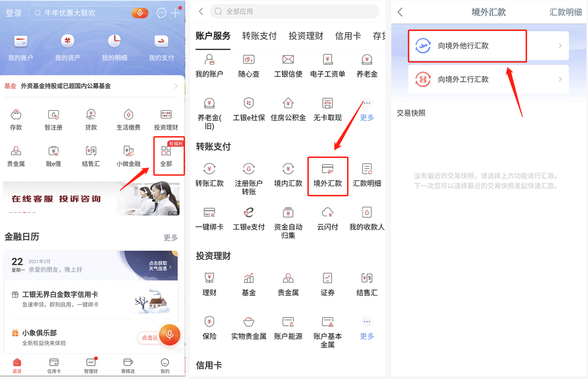Open 小微金融 icon
Image resolution: width=588 pixels, height=379 pixels.
pyautogui.click(x=129, y=151)
